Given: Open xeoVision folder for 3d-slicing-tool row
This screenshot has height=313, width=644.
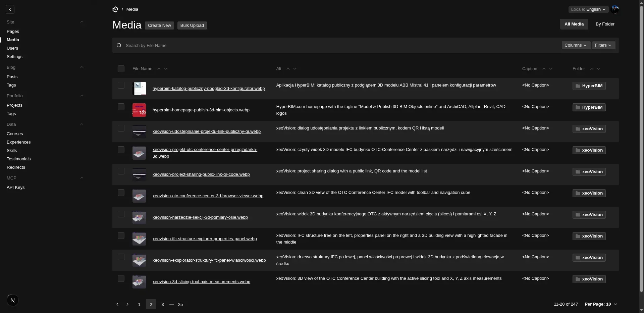Looking at the screenshot, I should click(x=589, y=279).
